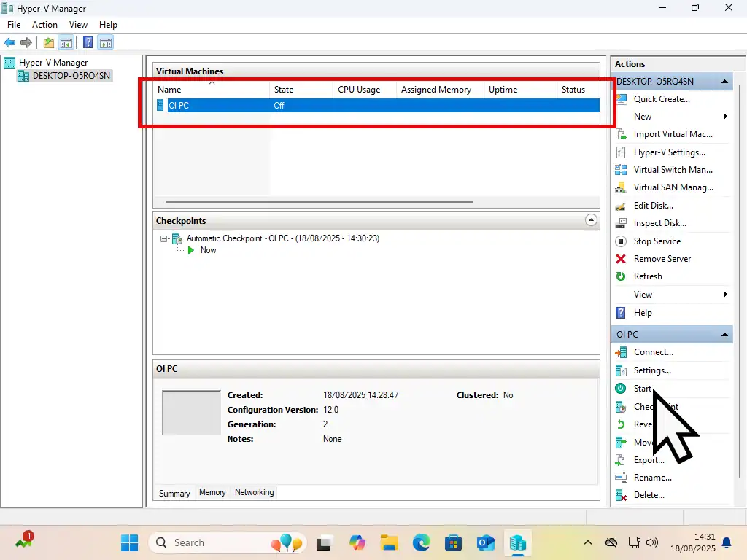Select DESKTOP-O5RQ4SN in the left tree
This screenshot has height=560, width=747.
(x=71, y=75)
